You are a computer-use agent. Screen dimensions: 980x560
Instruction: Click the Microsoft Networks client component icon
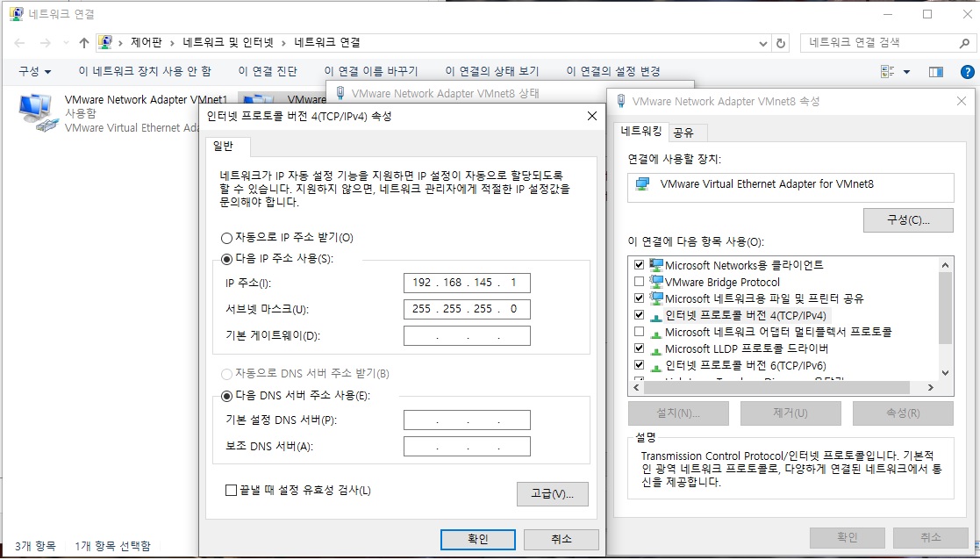click(655, 265)
